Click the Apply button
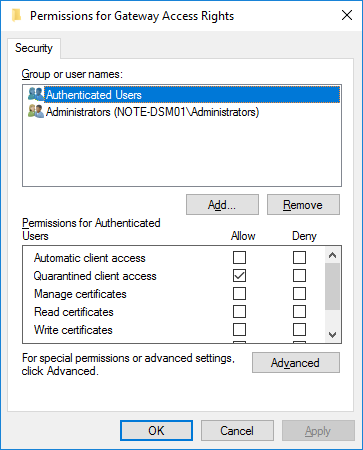 tap(318, 431)
